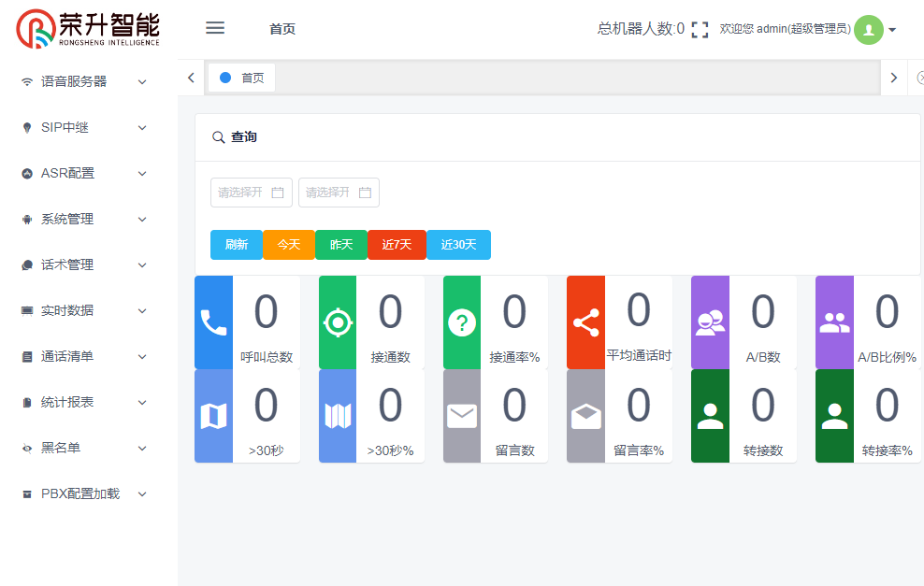This screenshot has width=924, height=586.
Task: Open the admin account dropdown arrow
Action: pyautogui.click(x=892, y=30)
